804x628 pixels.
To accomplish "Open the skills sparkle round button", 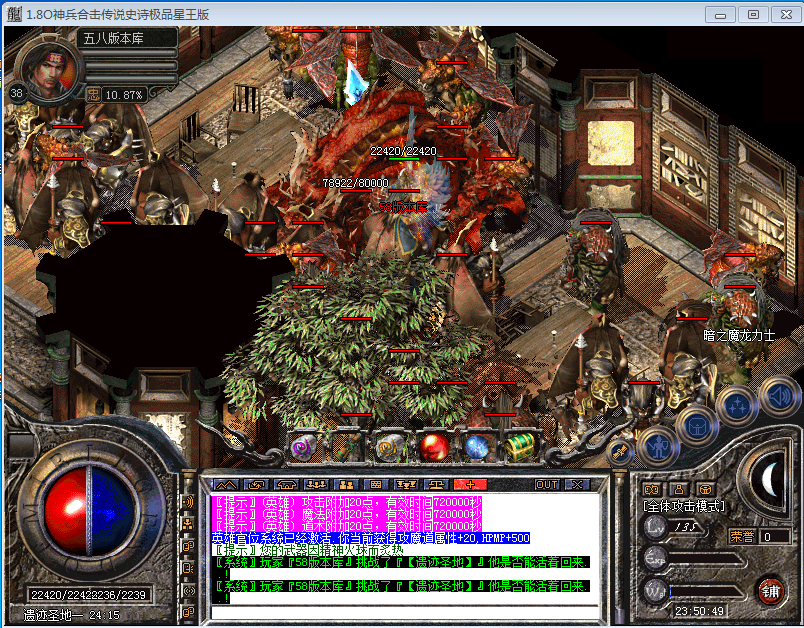I will 737,405.
